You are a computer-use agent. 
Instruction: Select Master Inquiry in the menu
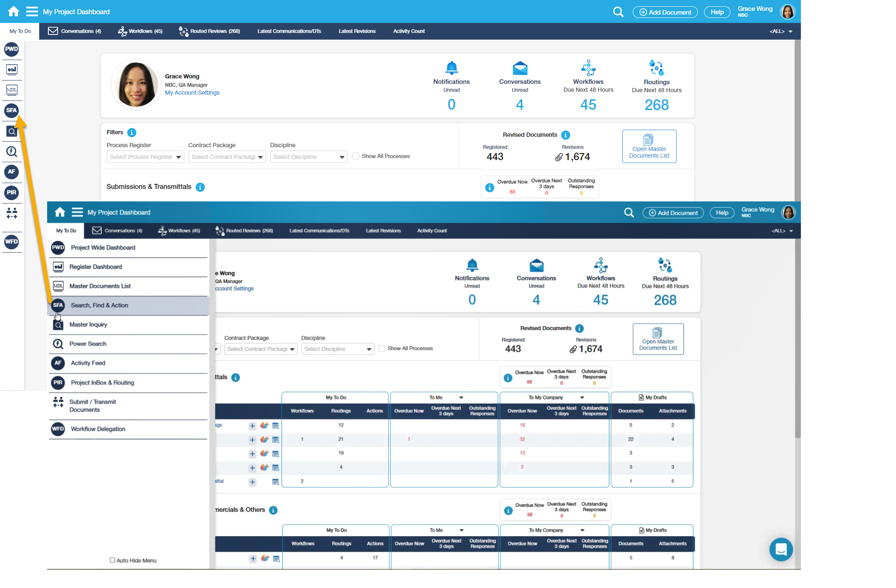88,324
